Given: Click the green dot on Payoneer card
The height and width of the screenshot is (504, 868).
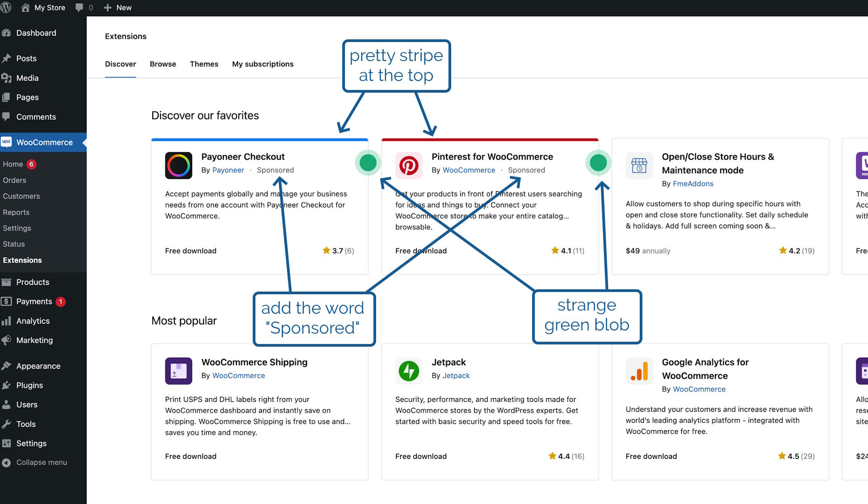Looking at the screenshot, I should (x=368, y=163).
